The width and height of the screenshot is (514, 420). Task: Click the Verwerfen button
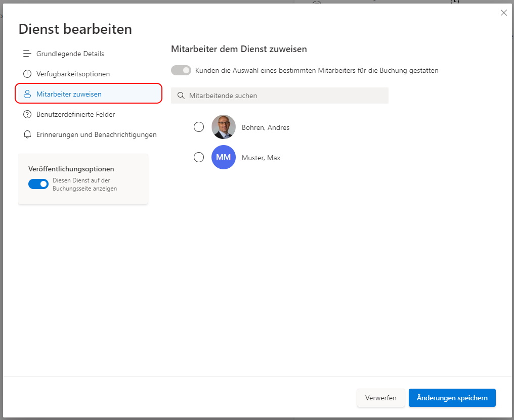pyautogui.click(x=380, y=398)
